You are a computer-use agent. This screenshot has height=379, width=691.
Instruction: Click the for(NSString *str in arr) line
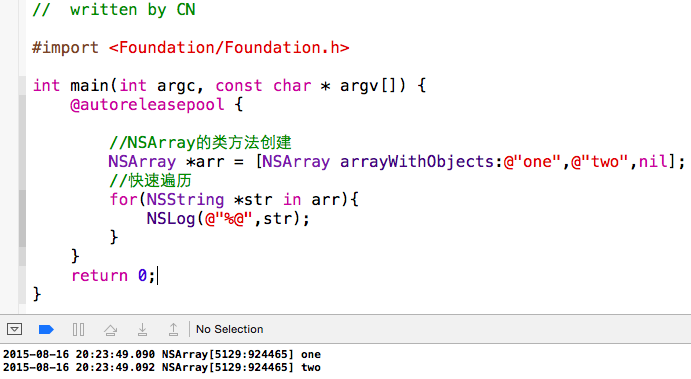(x=234, y=200)
